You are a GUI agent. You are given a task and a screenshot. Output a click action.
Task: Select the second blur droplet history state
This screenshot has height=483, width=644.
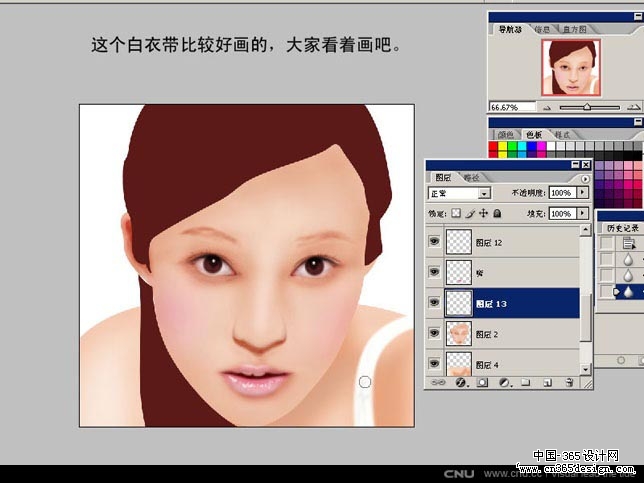click(628, 276)
